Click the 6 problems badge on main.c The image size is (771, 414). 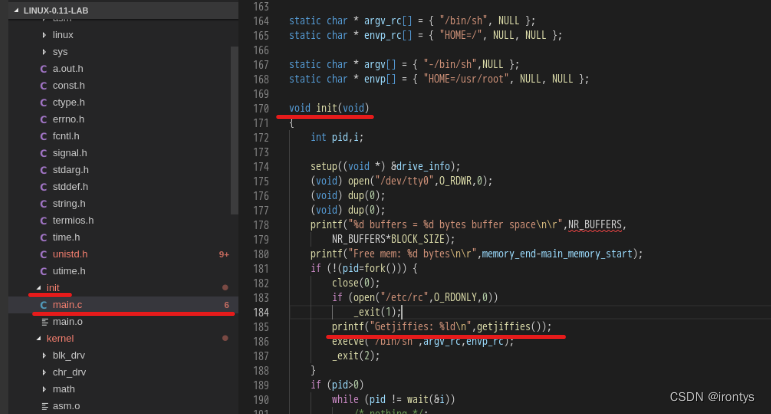[227, 305]
